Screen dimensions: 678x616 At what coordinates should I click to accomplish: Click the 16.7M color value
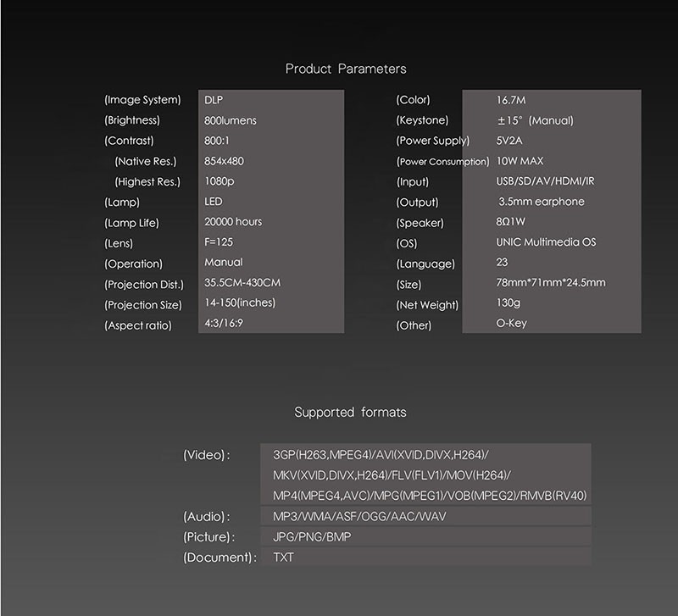pyautogui.click(x=512, y=100)
